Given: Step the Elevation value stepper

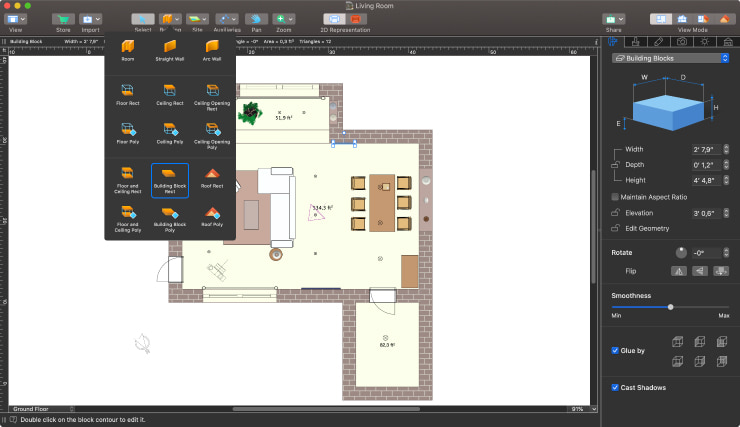Looking at the screenshot, I should [x=726, y=213].
